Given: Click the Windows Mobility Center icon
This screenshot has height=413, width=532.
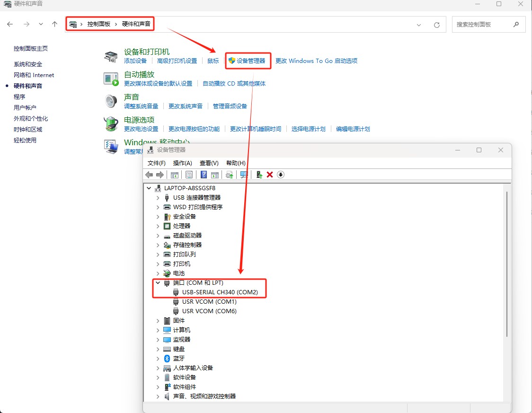Looking at the screenshot, I should pos(111,147).
